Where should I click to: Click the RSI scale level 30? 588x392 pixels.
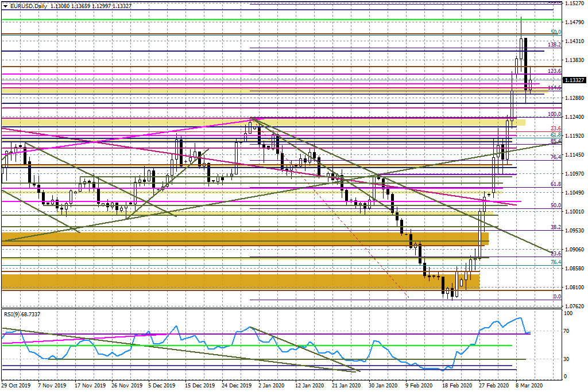click(566, 359)
